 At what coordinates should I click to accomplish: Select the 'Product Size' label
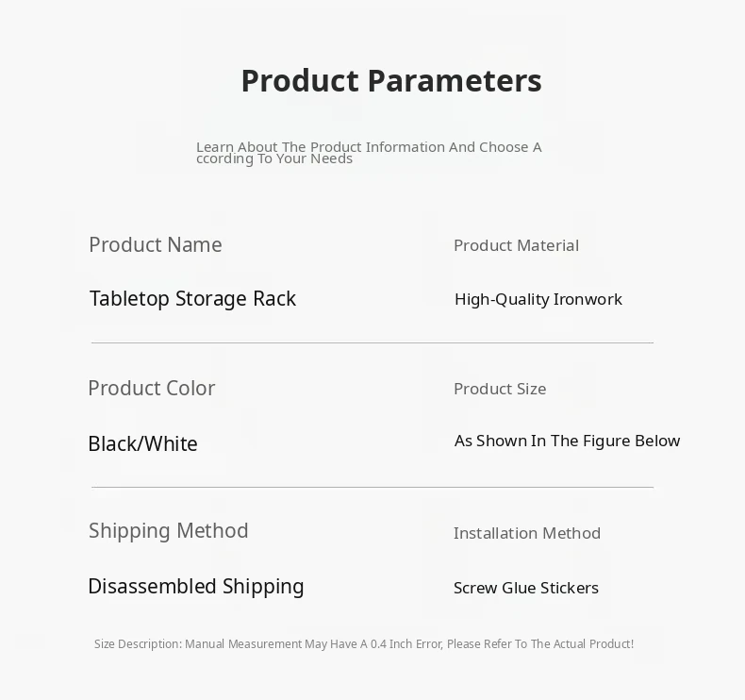click(500, 389)
